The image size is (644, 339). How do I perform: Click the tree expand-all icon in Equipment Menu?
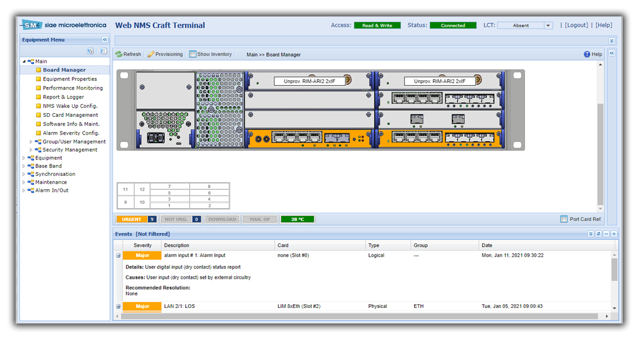91,51
